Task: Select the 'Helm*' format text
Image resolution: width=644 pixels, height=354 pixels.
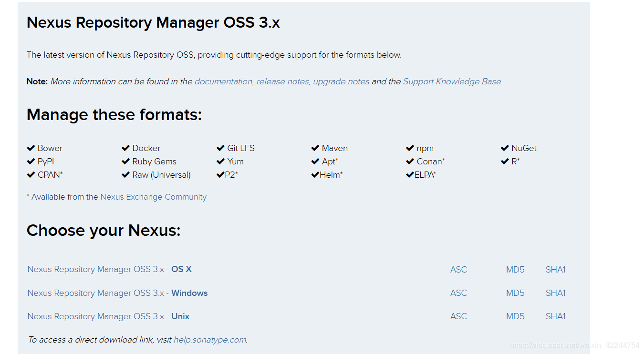Action: 331,175
